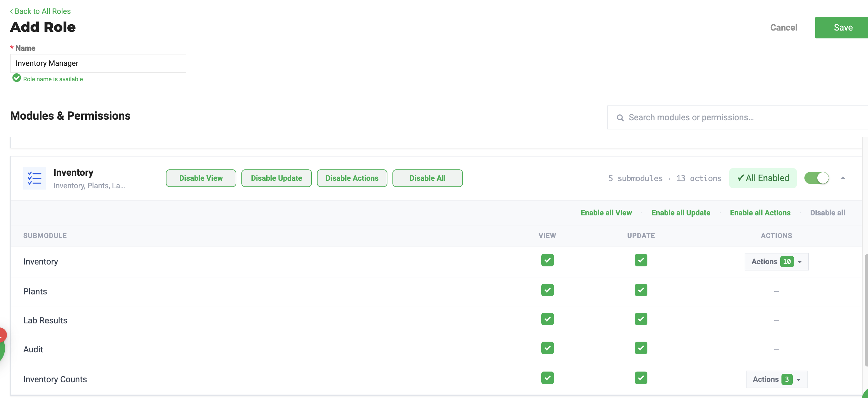Click the All Enabled status badge
Screen dimensions: 868x398
point(763,178)
